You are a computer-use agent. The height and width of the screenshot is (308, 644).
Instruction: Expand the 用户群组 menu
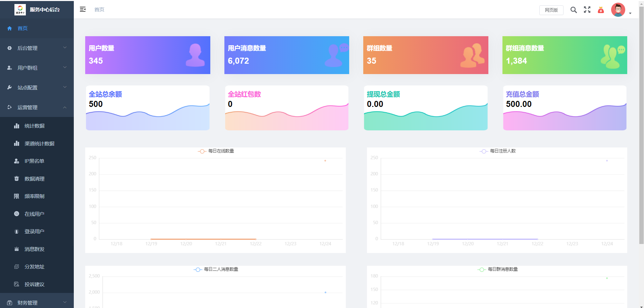(x=37, y=68)
